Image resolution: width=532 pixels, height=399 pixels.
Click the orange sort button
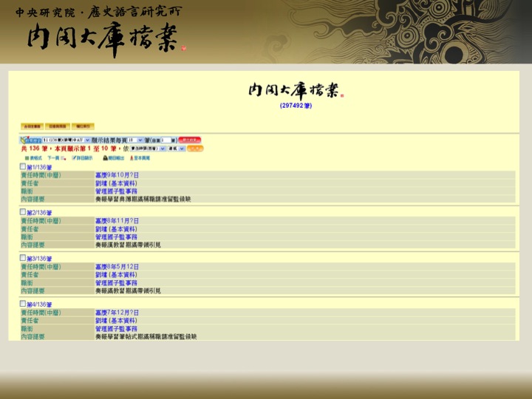click(195, 149)
